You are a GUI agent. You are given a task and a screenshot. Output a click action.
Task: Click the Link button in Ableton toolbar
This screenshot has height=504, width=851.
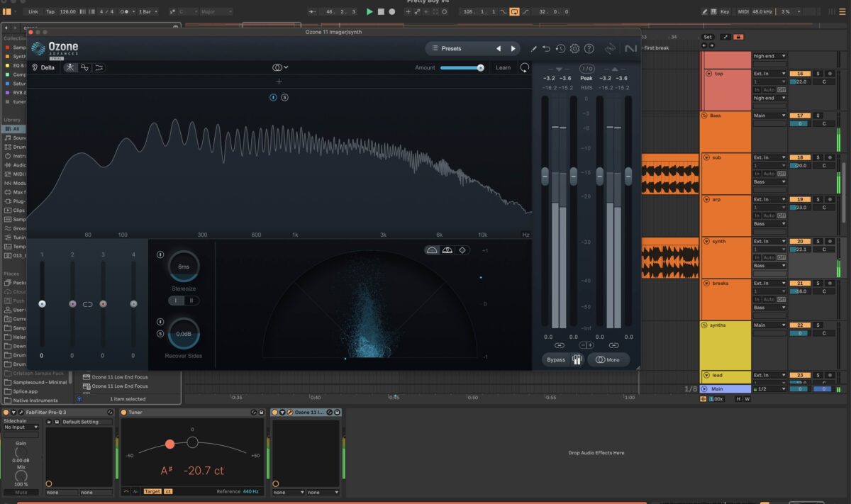coord(33,12)
